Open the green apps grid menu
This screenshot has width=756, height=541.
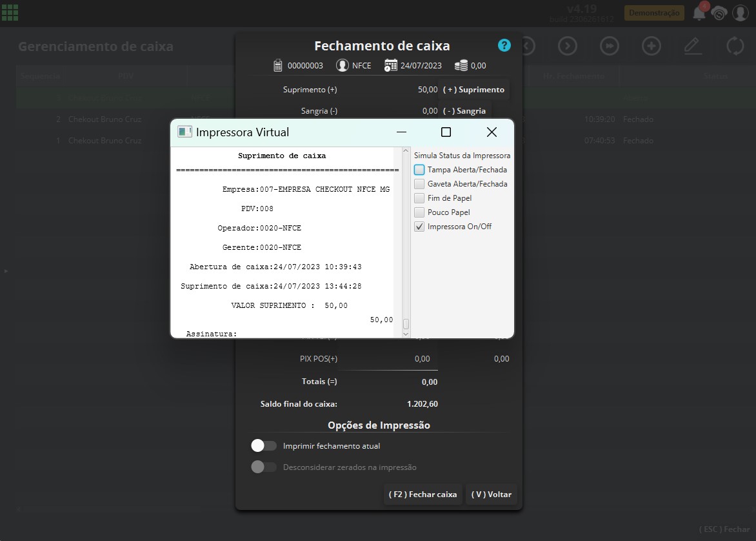(x=10, y=12)
